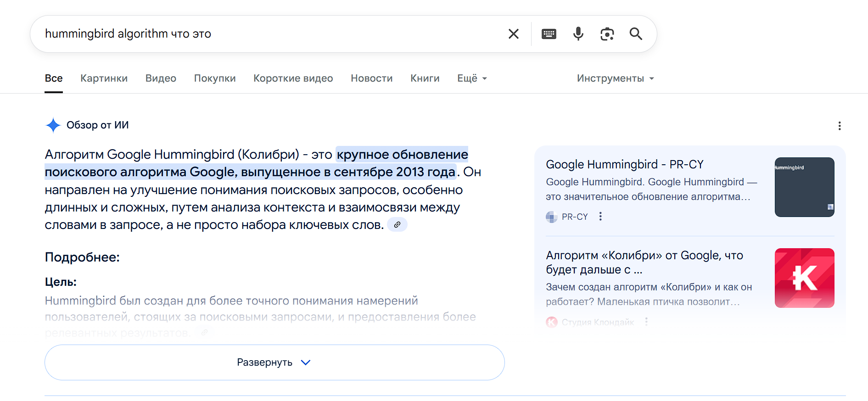Open the Покупки tab
This screenshot has height=401, width=868.
215,78
